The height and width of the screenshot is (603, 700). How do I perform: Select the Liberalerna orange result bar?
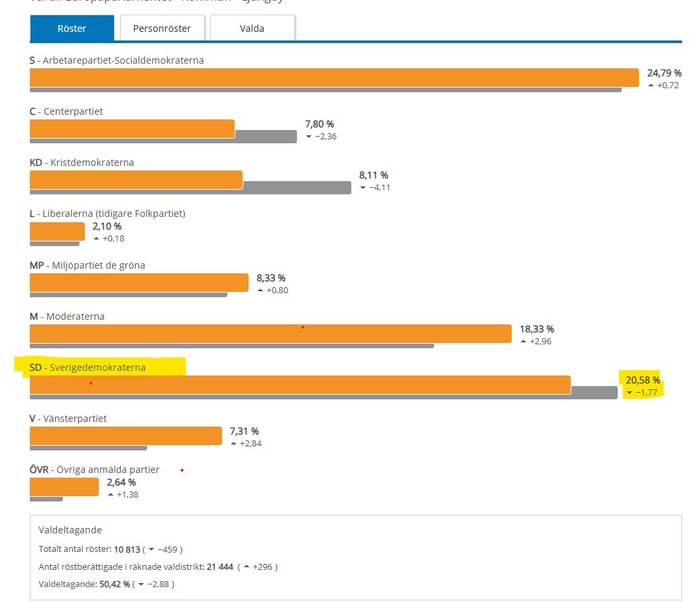pyautogui.click(x=57, y=232)
